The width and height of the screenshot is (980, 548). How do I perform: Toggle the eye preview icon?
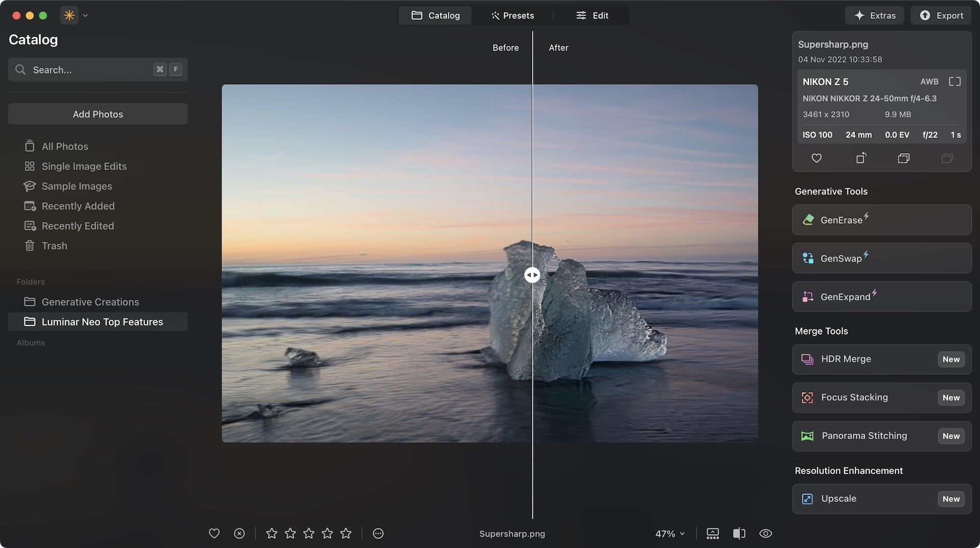766,534
